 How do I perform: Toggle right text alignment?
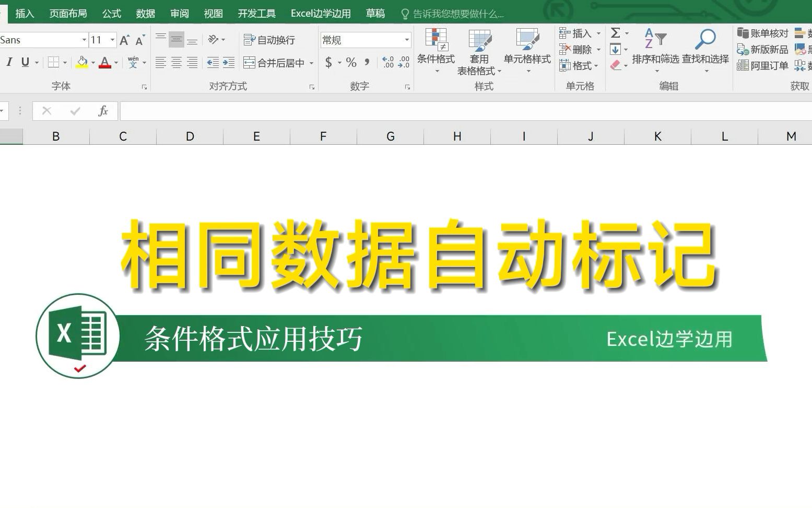(192, 63)
